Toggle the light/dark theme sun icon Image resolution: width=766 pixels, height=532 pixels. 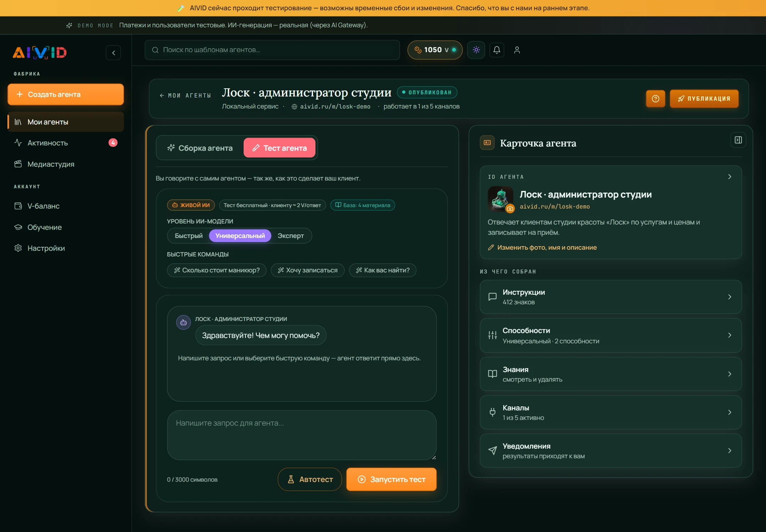tap(476, 50)
